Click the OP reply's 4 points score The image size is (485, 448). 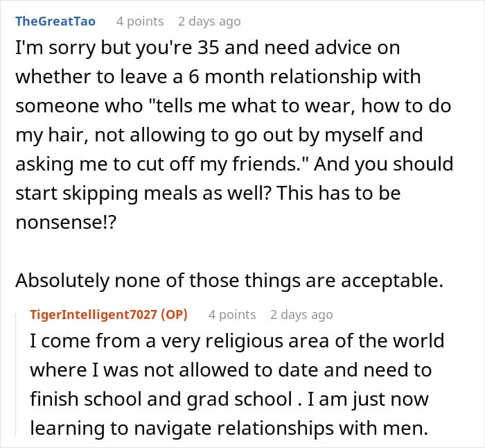pyautogui.click(x=232, y=315)
